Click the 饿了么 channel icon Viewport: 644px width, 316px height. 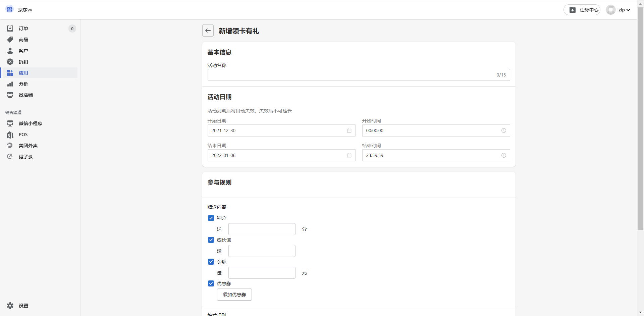coord(10,157)
